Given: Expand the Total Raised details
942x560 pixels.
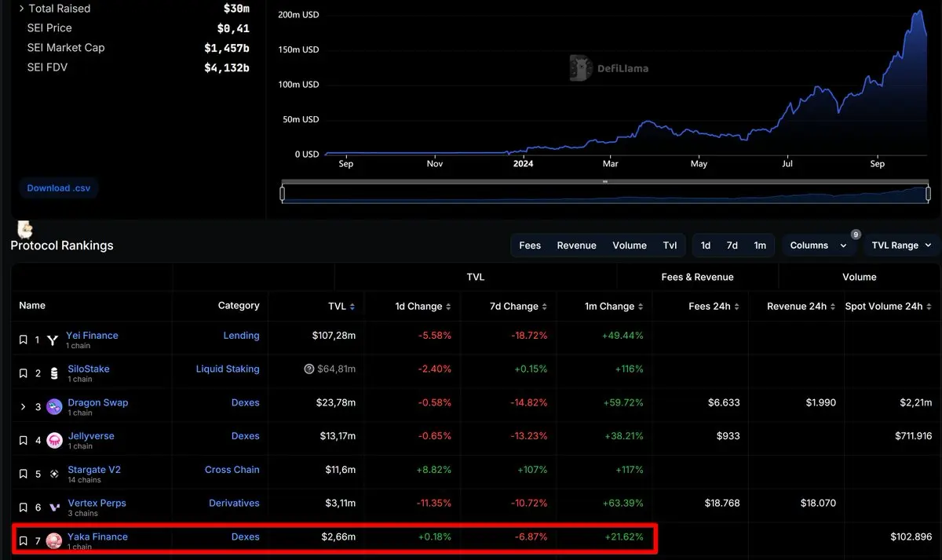Looking at the screenshot, I should click(21, 9).
